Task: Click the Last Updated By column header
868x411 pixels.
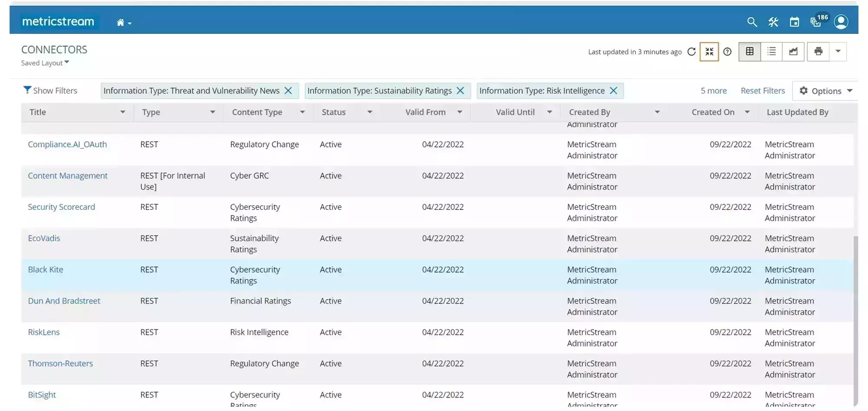Action: point(797,112)
